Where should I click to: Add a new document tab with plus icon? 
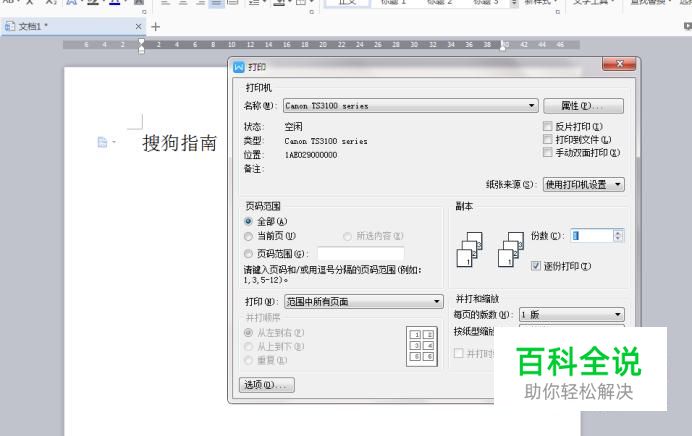point(155,27)
